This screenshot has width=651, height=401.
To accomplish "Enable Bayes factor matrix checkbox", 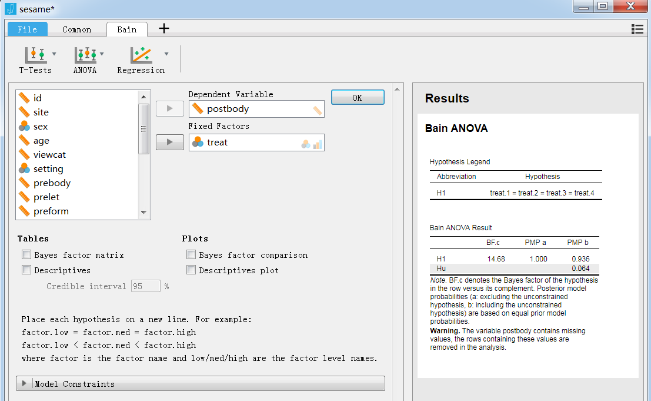I will [x=27, y=255].
